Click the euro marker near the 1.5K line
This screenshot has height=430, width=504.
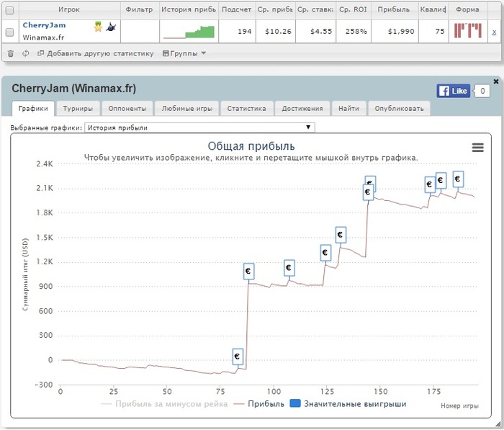(341, 235)
